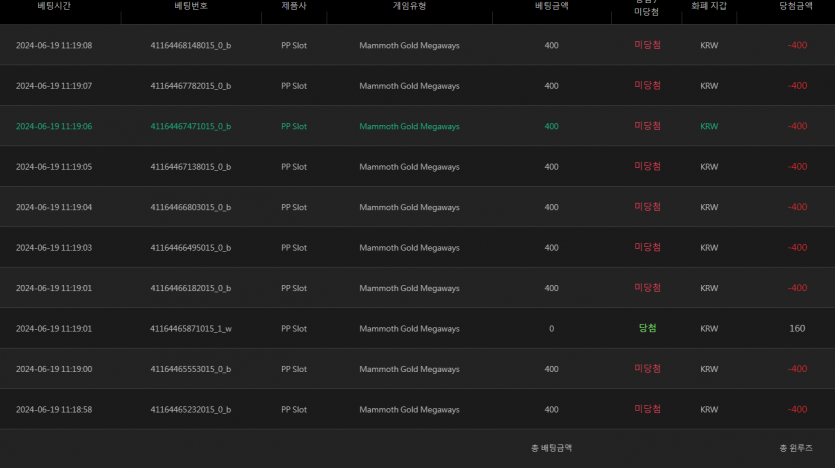Screen dimensions: 835x468
Task: Click 미당첨 status in the 11:19:08 row
Action: 648,45
